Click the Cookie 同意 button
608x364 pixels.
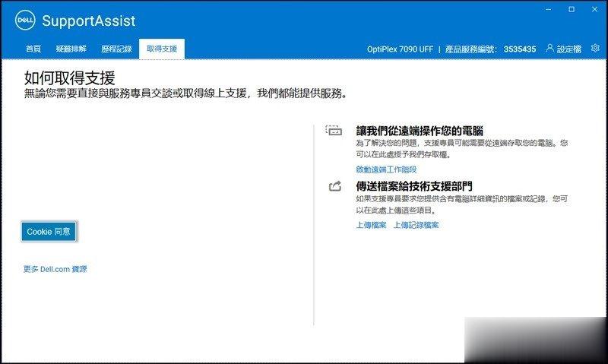49,232
